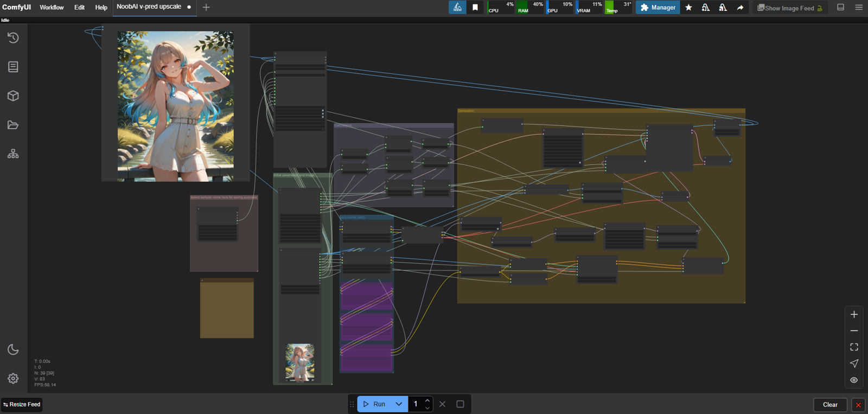Viewport: 868px width, 414px height.
Task: Fit view to canvas icon
Action: click(854, 347)
